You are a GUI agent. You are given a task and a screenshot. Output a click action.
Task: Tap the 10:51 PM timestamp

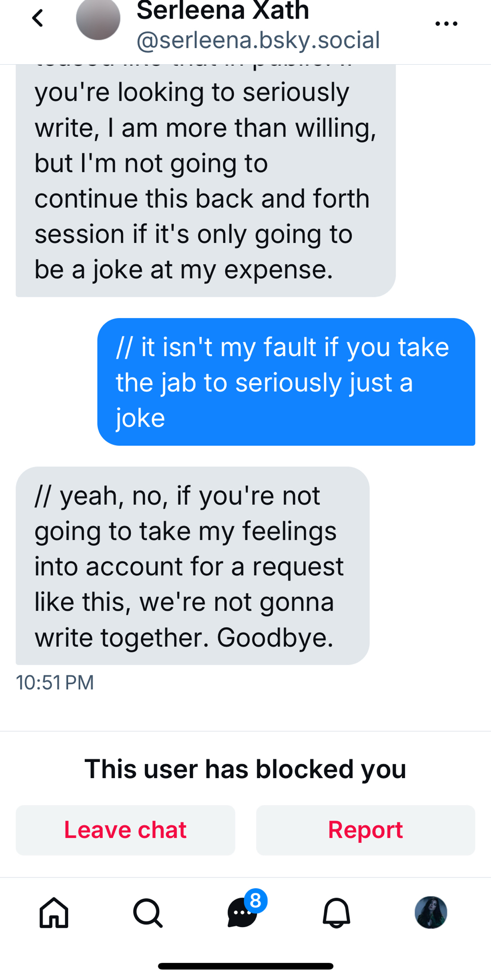point(55,683)
